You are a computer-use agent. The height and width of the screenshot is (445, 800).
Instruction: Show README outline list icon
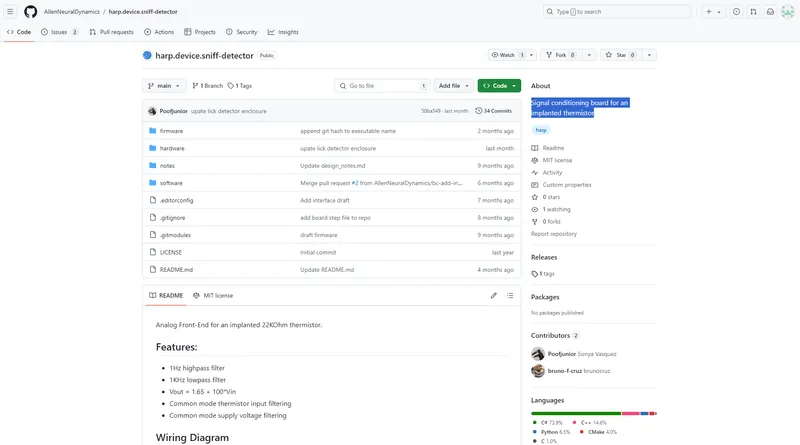(x=510, y=295)
